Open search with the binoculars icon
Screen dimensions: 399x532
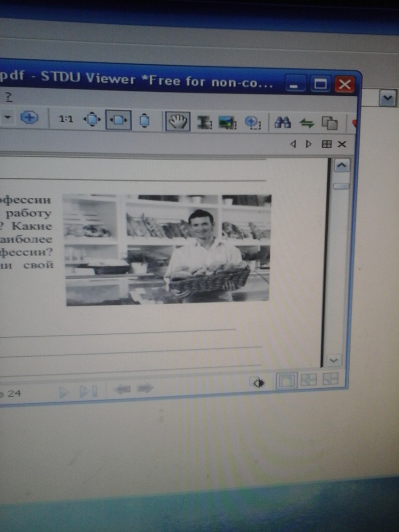coord(282,123)
